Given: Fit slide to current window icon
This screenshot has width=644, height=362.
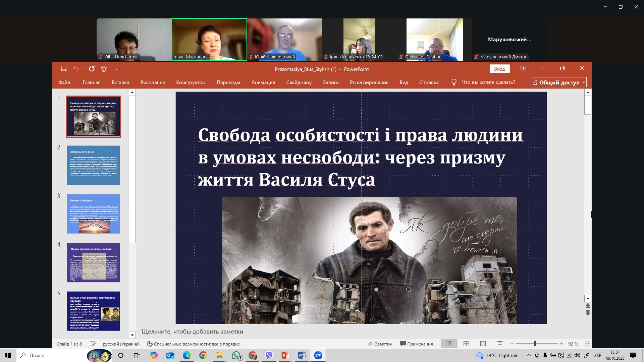Looking at the screenshot, I should point(587,344).
